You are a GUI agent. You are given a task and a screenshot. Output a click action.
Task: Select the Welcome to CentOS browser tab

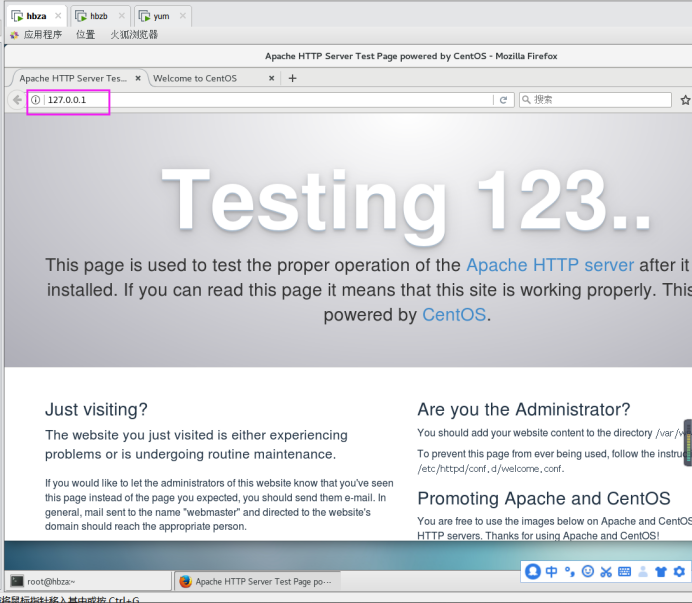click(x=195, y=78)
